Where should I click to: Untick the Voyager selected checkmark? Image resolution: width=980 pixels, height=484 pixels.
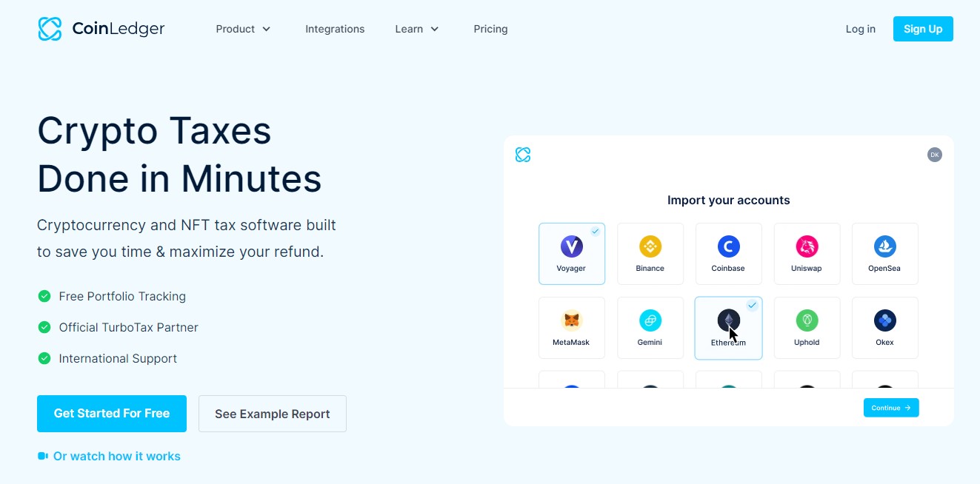tap(595, 232)
